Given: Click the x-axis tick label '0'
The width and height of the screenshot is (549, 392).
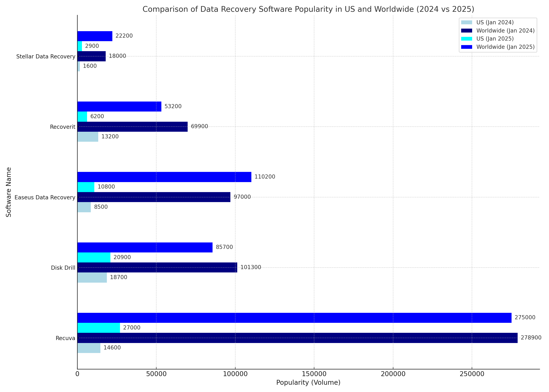Looking at the screenshot, I should coord(77,374).
